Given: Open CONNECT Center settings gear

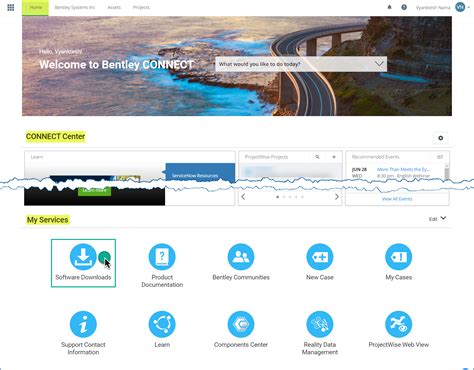Looking at the screenshot, I should click(x=440, y=138).
